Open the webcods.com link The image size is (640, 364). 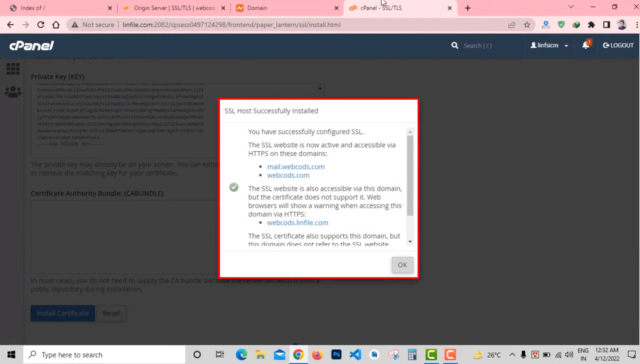click(288, 175)
